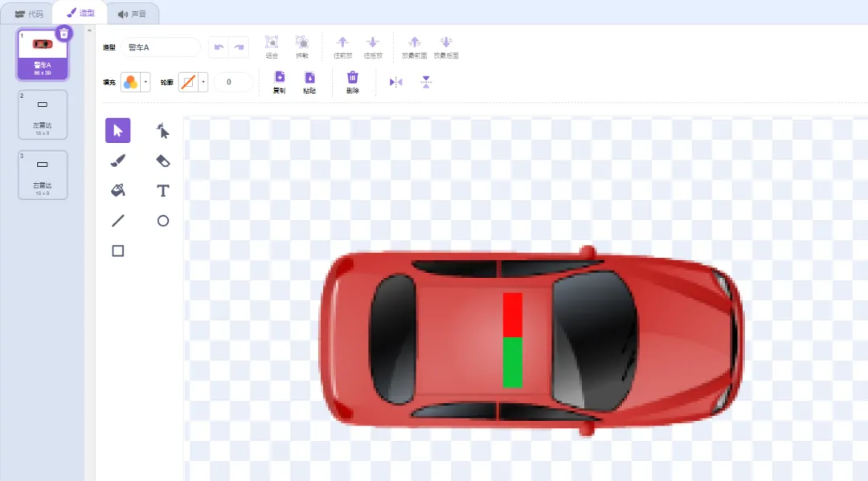Select the Brush tool
Viewport: 868px width, 481px height.
click(x=118, y=161)
